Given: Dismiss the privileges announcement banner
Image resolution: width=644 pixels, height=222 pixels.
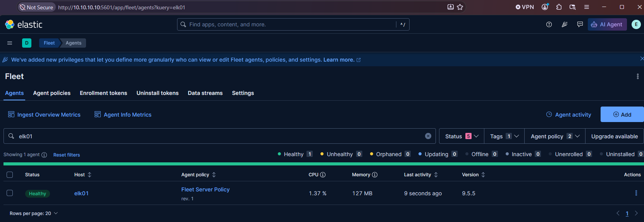Looking at the screenshot, I should (642, 59).
